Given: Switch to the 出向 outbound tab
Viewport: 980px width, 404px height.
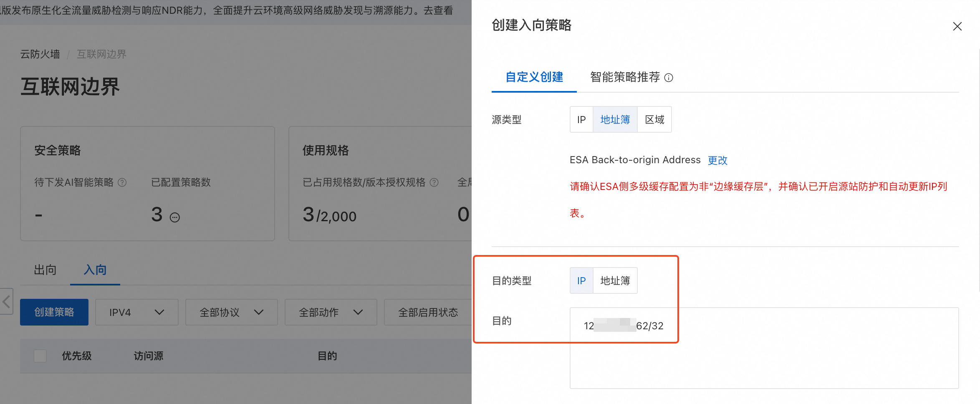Looking at the screenshot, I should tap(45, 270).
